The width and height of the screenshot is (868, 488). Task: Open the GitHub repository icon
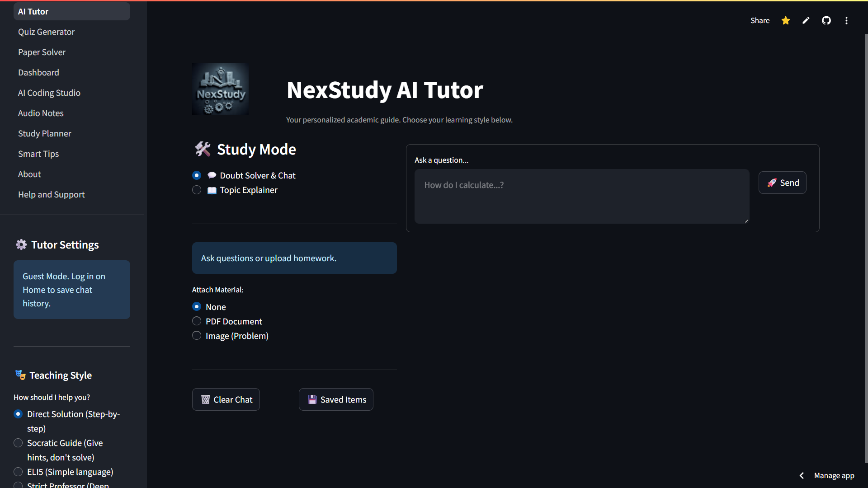(x=826, y=20)
